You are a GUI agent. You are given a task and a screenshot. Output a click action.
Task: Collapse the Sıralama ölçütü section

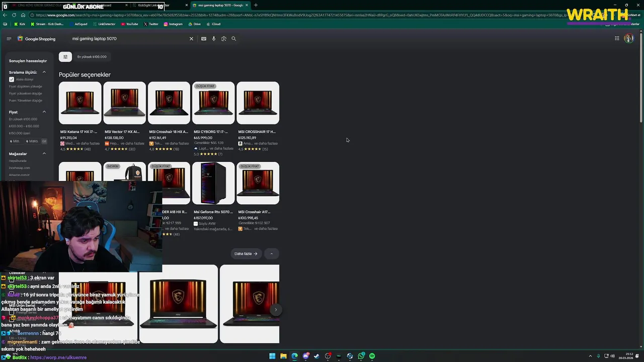point(44,72)
